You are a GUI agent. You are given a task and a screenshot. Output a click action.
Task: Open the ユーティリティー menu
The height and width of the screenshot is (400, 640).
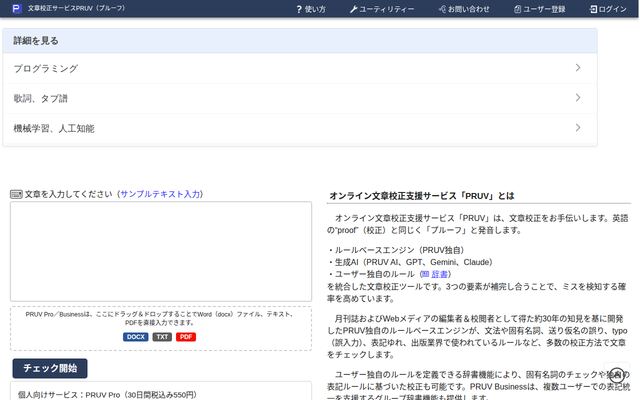[382, 9]
